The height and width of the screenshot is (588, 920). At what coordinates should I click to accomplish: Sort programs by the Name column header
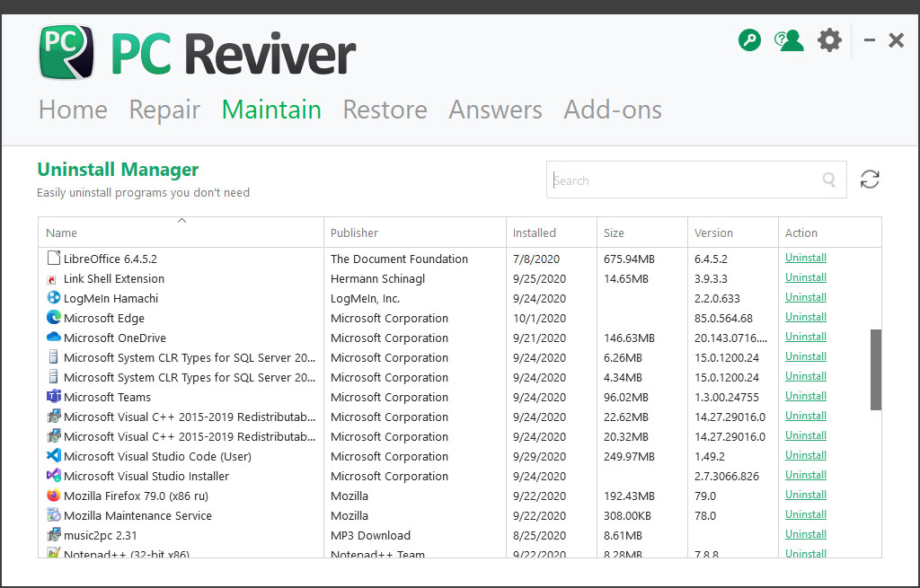pos(61,232)
